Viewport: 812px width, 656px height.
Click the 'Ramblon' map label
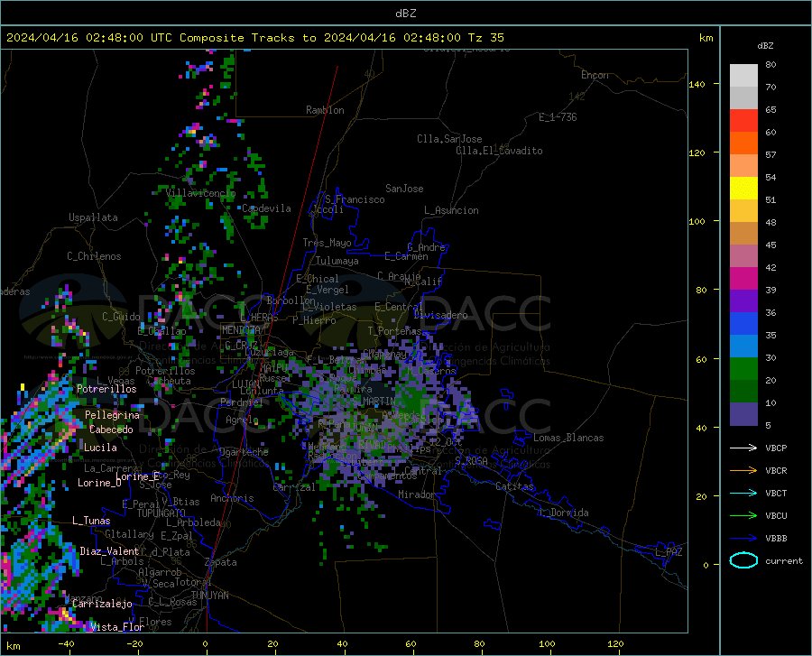pyautogui.click(x=325, y=110)
